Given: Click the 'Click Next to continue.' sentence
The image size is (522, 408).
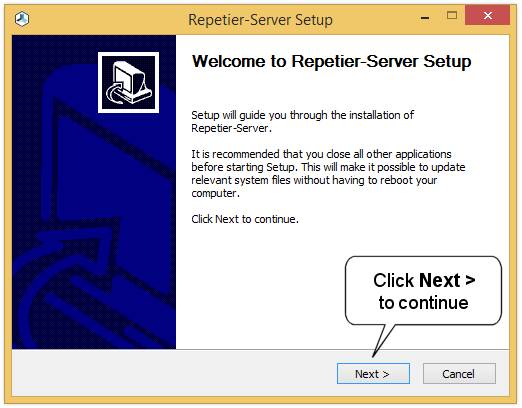Looking at the screenshot, I should click(245, 219).
